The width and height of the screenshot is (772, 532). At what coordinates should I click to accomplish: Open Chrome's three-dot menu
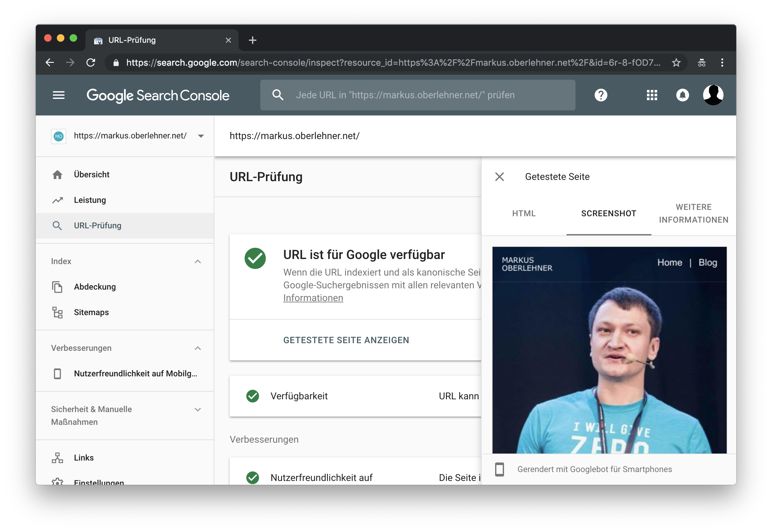[x=722, y=62]
